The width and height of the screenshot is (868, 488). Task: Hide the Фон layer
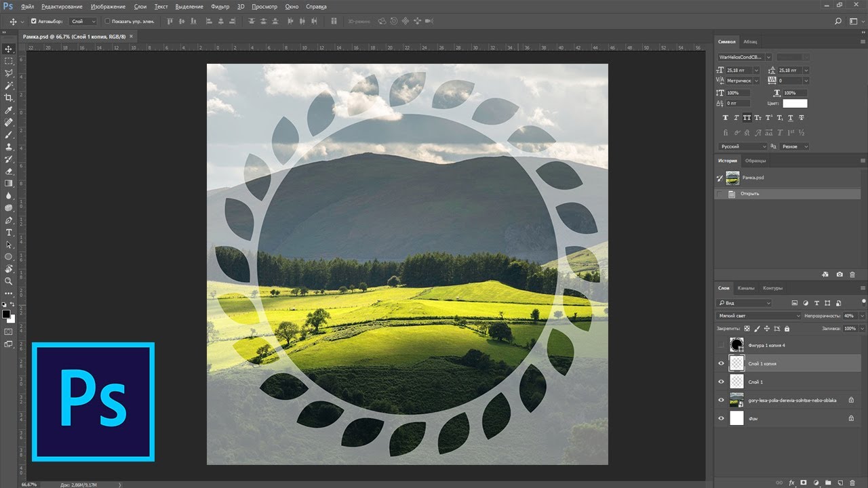[x=721, y=418]
